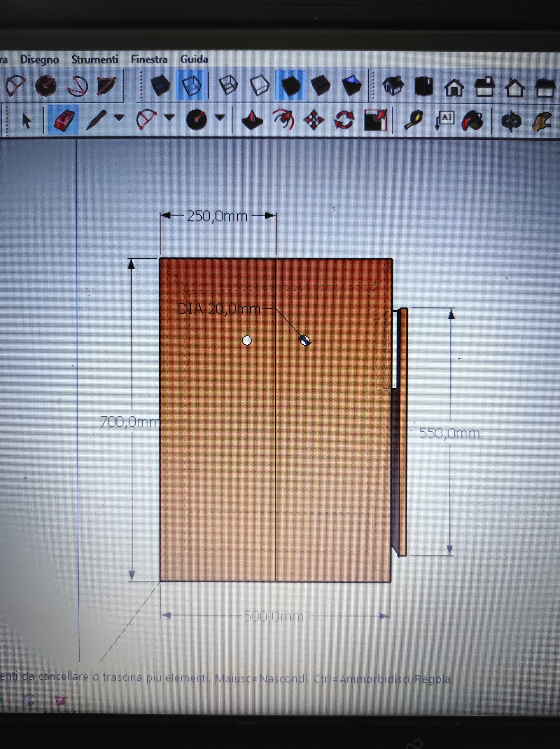Set Front view
The image size is (560, 749).
(454, 87)
